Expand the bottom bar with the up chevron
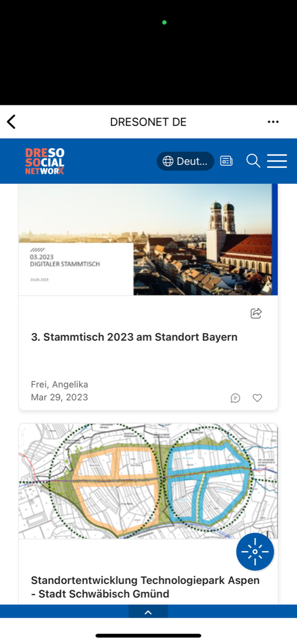Viewport: 297px width, 644px height. pyautogui.click(x=148, y=612)
